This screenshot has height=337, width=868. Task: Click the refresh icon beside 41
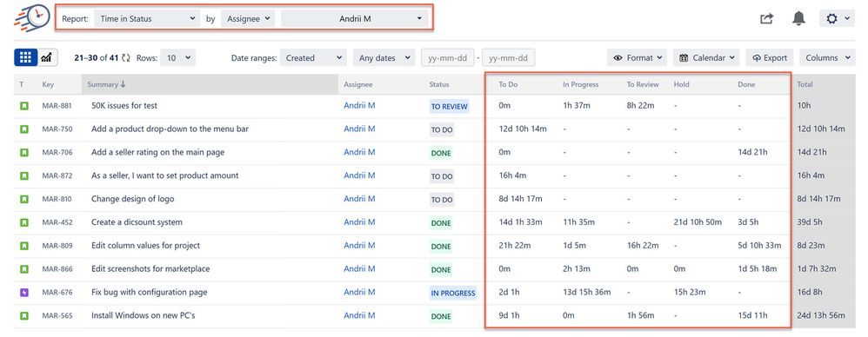126,57
